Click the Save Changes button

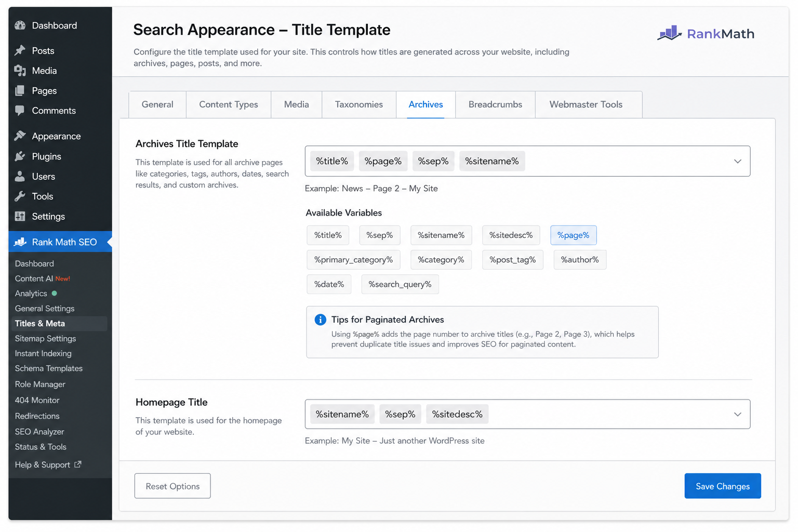click(x=723, y=486)
